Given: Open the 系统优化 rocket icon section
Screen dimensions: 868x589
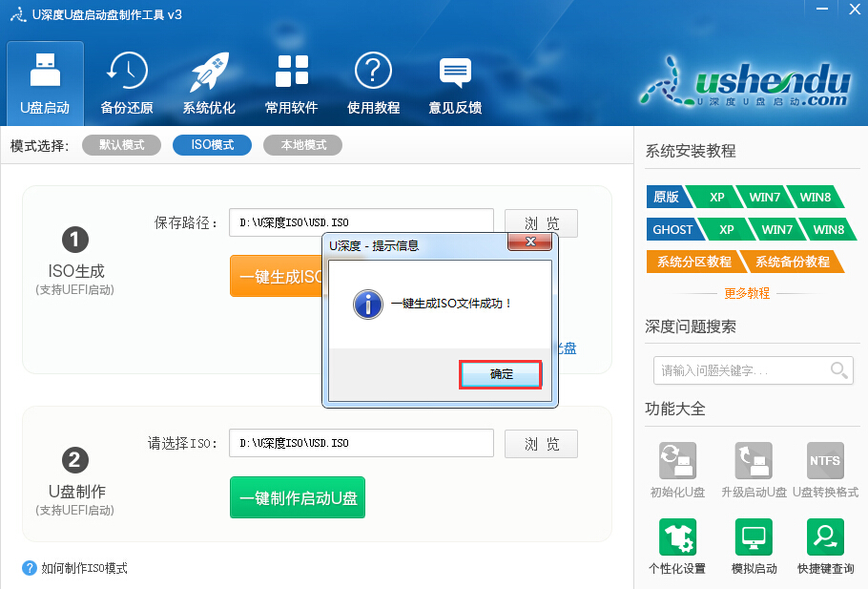Looking at the screenshot, I should coord(209,83).
